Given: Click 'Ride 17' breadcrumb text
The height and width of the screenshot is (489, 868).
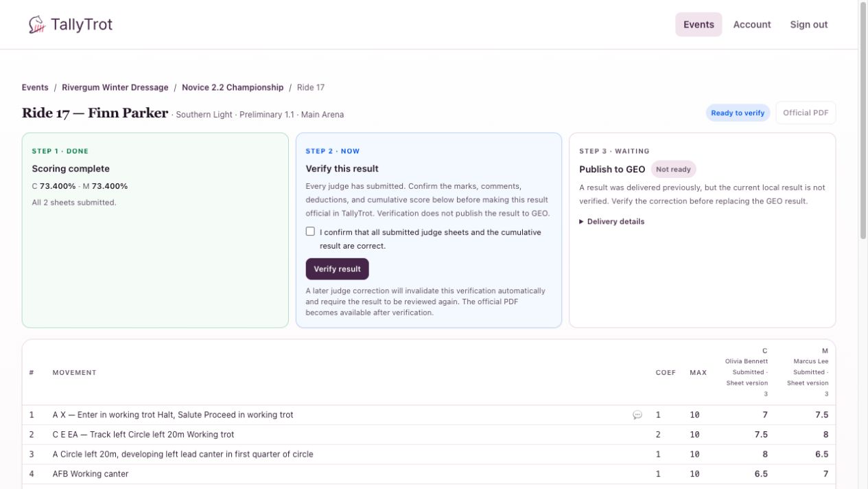Looking at the screenshot, I should point(311,87).
